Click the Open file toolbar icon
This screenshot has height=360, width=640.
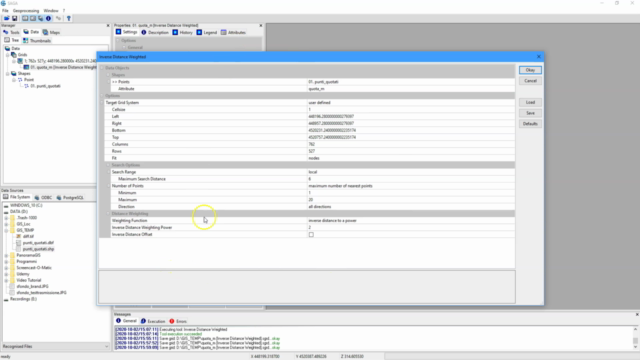(7, 18)
